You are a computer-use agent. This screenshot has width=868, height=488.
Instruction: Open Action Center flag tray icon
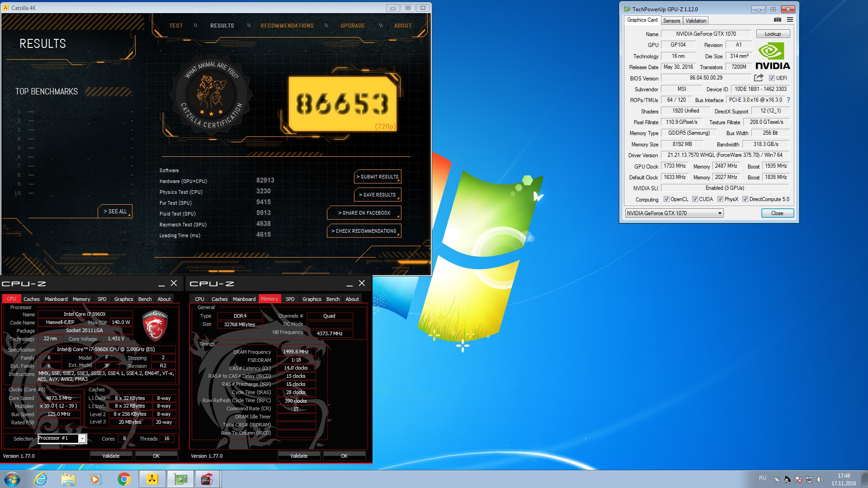click(798, 479)
